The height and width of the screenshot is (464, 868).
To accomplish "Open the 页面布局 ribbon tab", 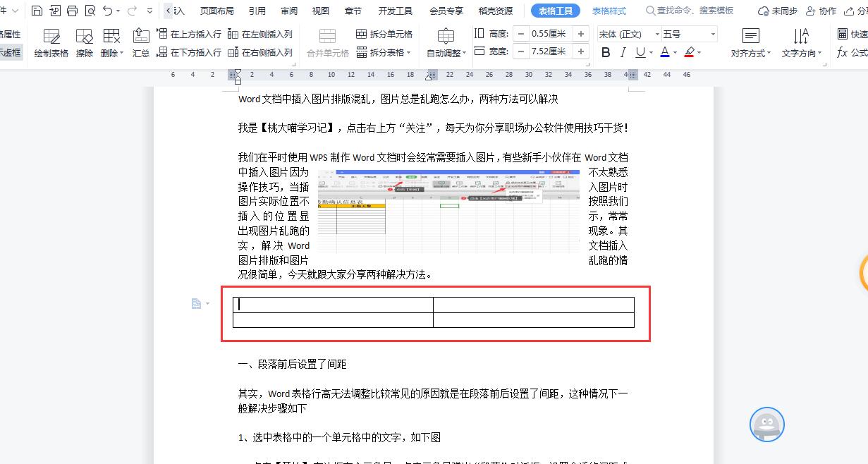I will 216,11.
